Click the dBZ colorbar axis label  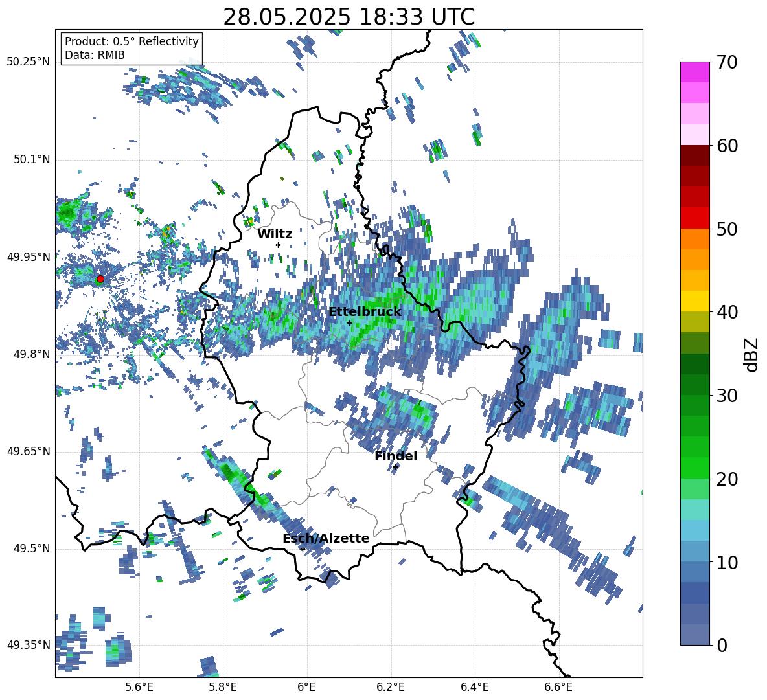tap(752, 354)
